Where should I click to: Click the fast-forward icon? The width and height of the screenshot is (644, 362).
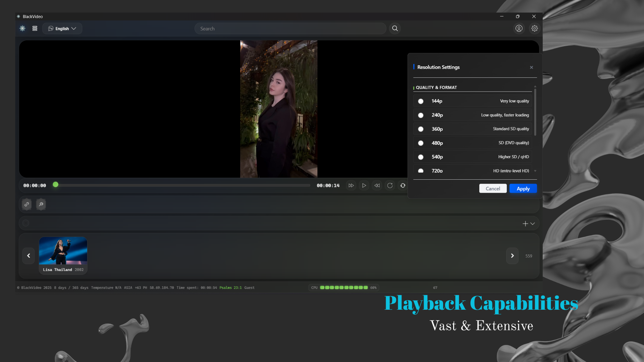click(351, 185)
